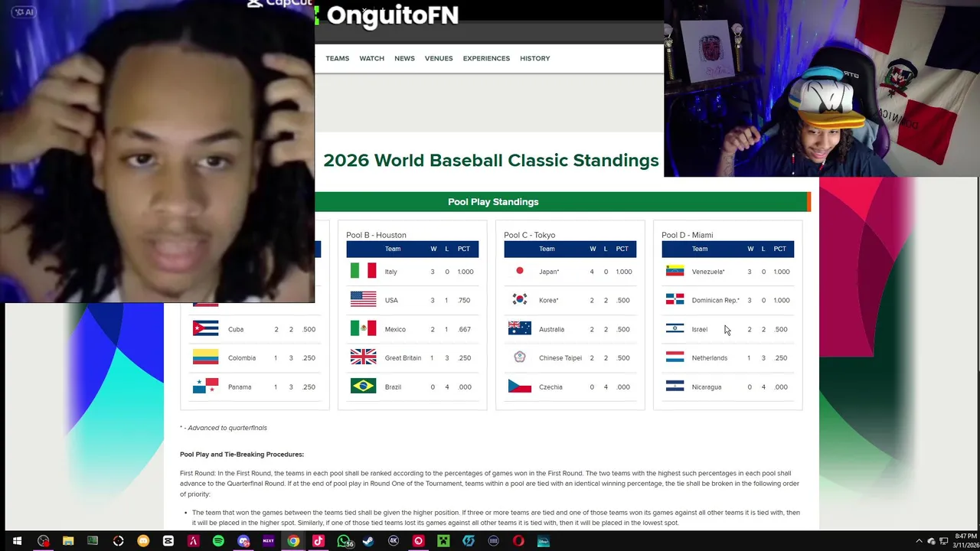Click Colombia team in the standings
980x551 pixels.
click(241, 358)
